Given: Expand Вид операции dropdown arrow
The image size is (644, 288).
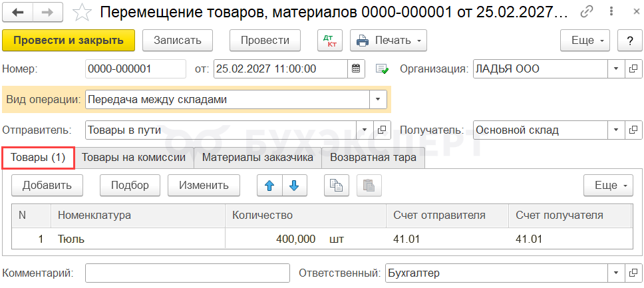Looking at the screenshot, I should 379,99.
